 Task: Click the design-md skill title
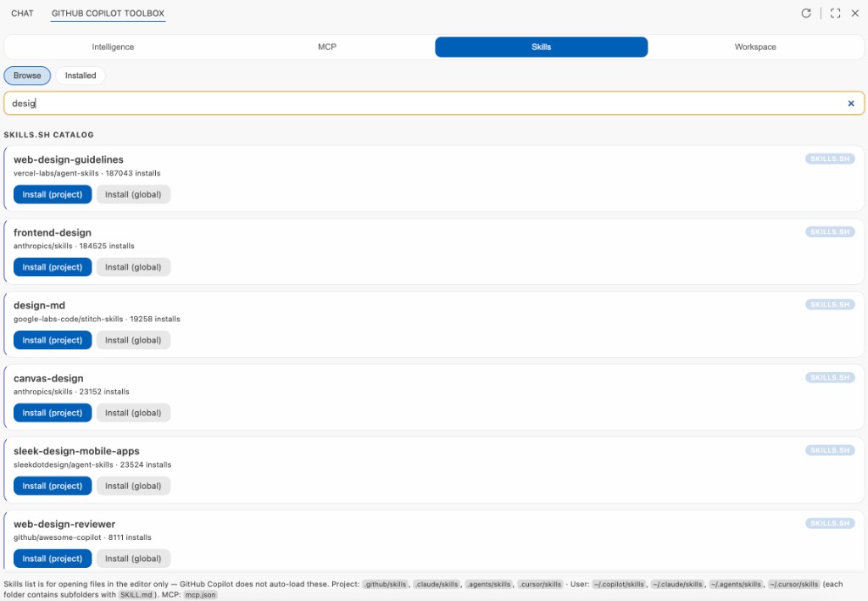pyautogui.click(x=39, y=305)
